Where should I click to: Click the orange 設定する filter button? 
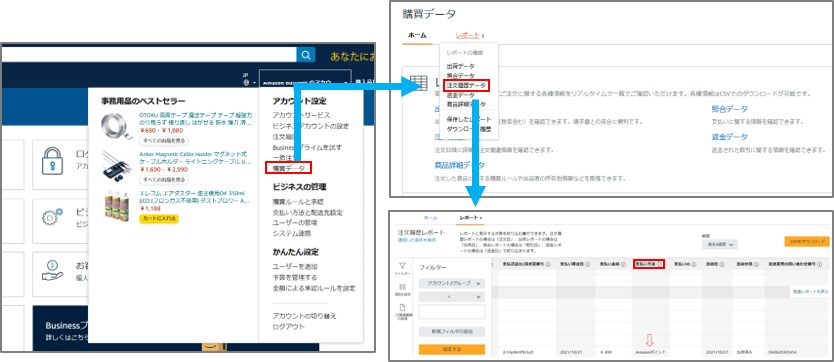pos(452,349)
